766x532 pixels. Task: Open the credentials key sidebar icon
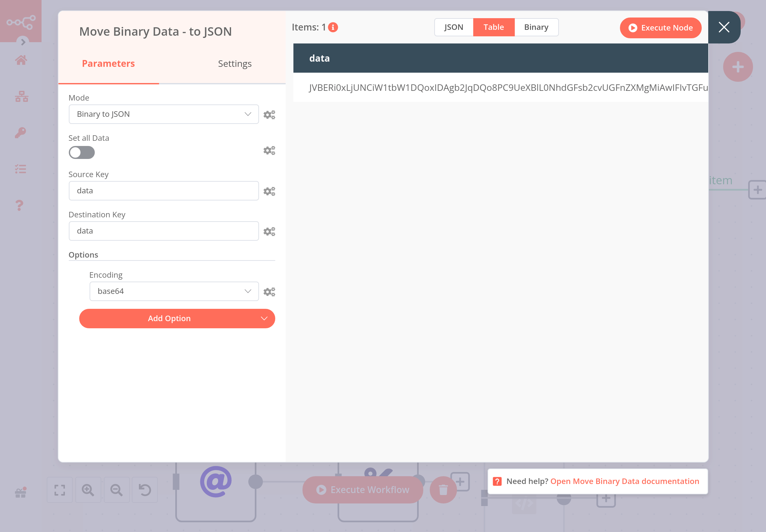click(20, 133)
